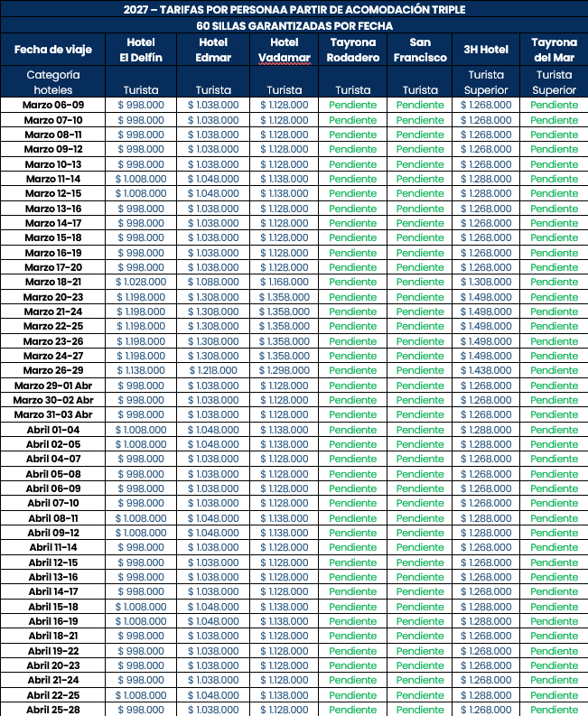Select the '$ 1.168.000' Hotel Vadamar price
The width and height of the screenshot is (588, 716).
click(x=285, y=282)
